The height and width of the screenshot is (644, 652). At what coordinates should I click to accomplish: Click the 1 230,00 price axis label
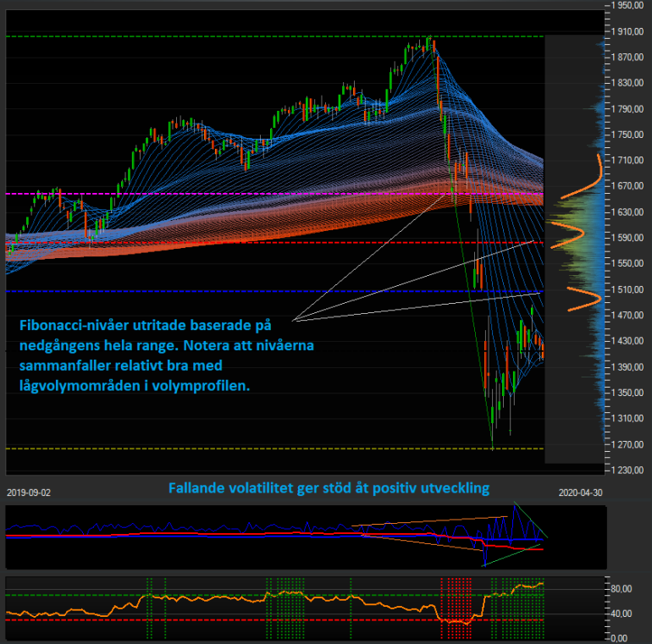coord(627,471)
